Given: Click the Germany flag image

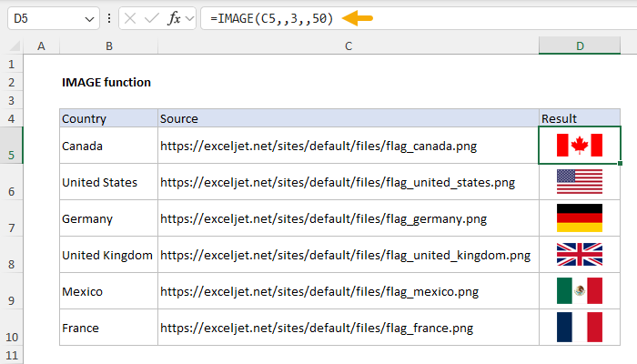Looking at the screenshot, I should [x=580, y=218].
